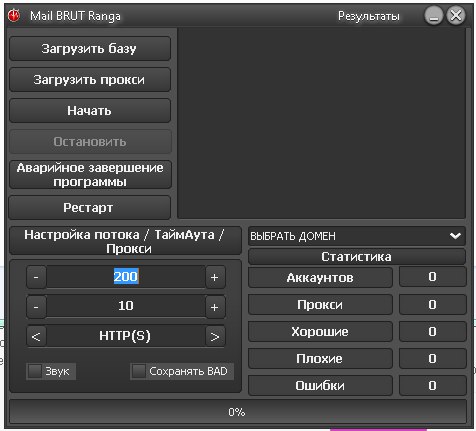Click the field showing 10
The image size is (476, 431).
[x=126, y=306]
